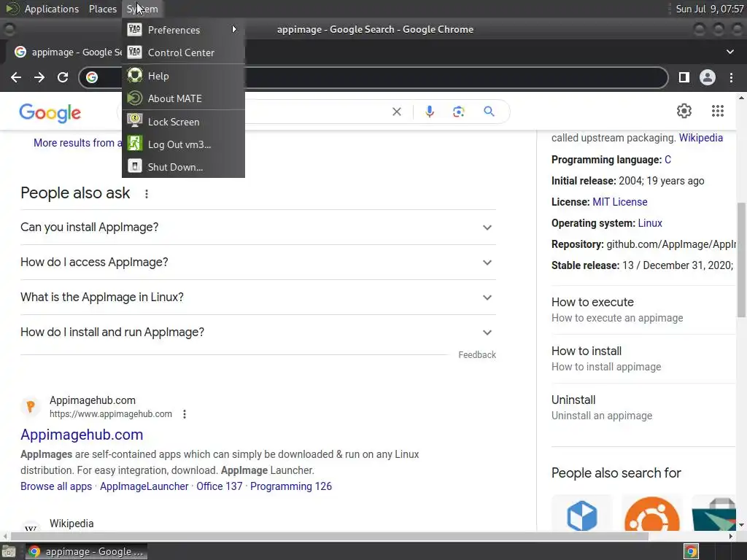
Task: Click the scrollbar down arrow
Action: click(741, 525)
